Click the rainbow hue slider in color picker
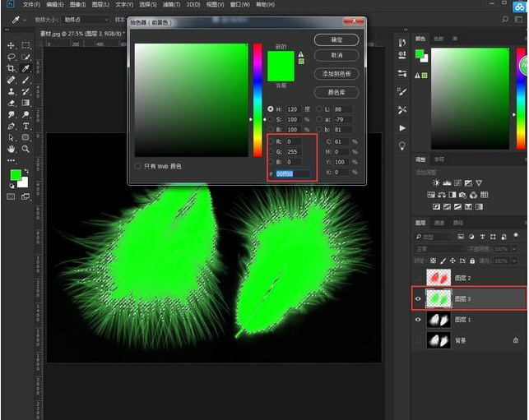This screenshot has height=420, width=529. coord(258,99)
